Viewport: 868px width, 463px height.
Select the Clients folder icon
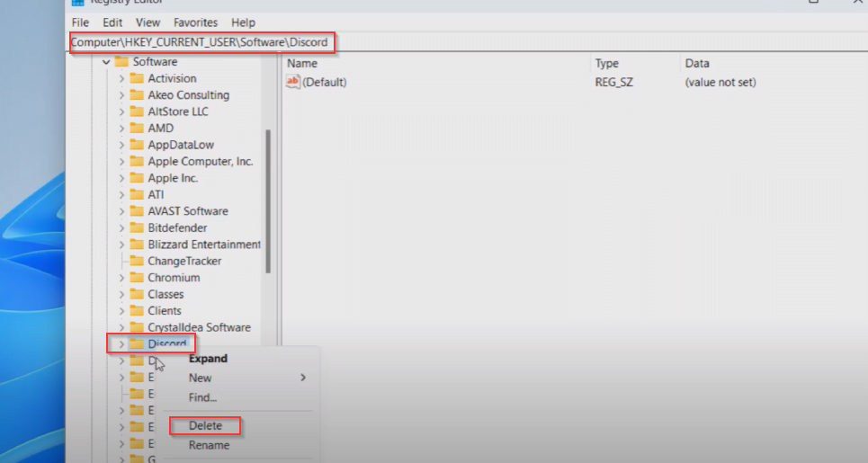point(137,310)
